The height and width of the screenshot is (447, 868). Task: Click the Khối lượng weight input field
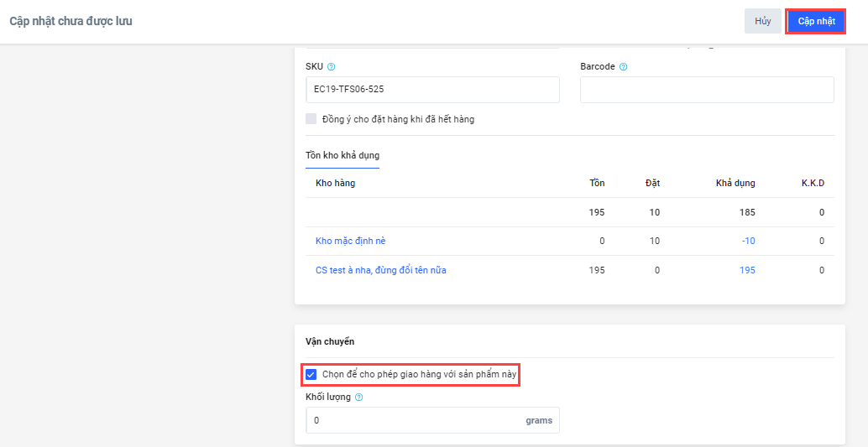click(416, 420)
